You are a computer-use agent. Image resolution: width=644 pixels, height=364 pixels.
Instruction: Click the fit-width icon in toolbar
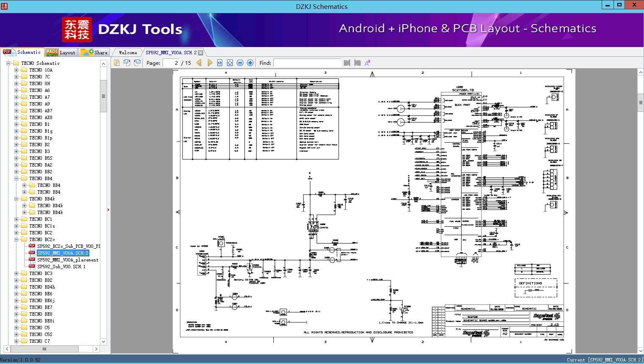click(x=220, y=63)
